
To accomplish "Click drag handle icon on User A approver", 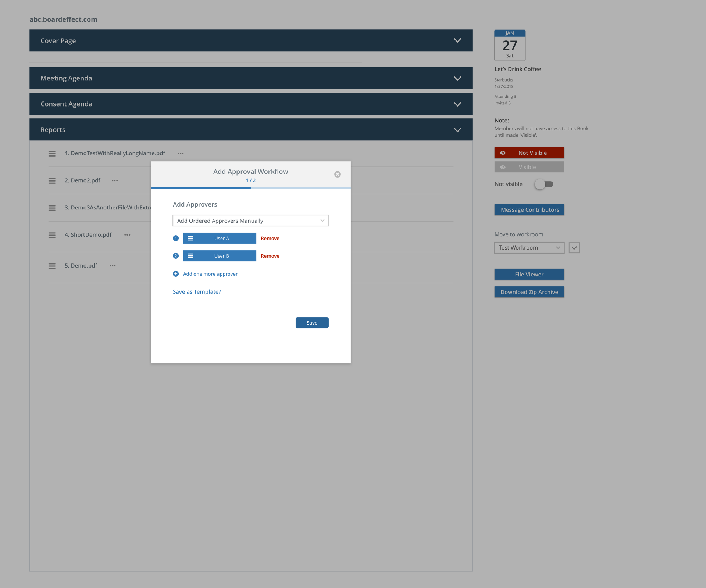I will [x=190, y=238].
